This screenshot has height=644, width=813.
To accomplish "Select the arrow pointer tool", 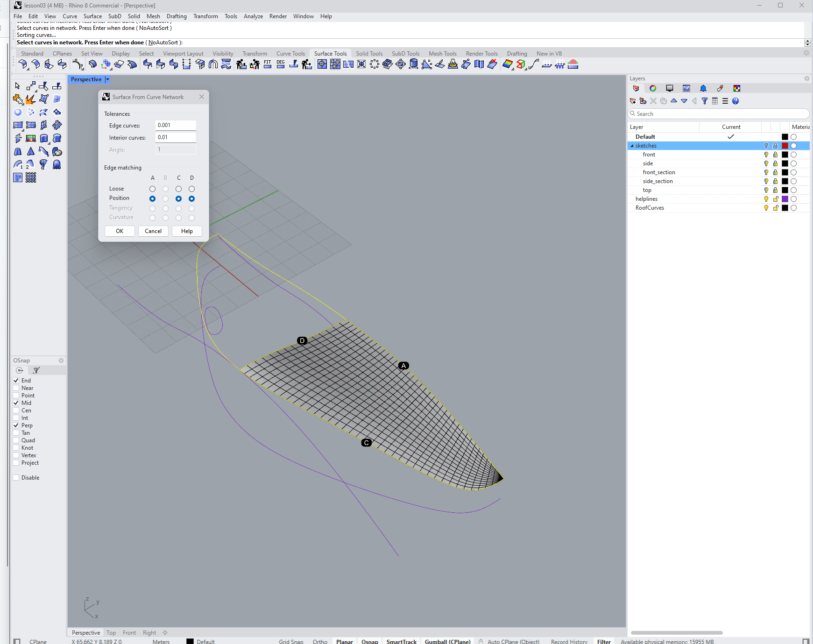I will tap(17, 86).
